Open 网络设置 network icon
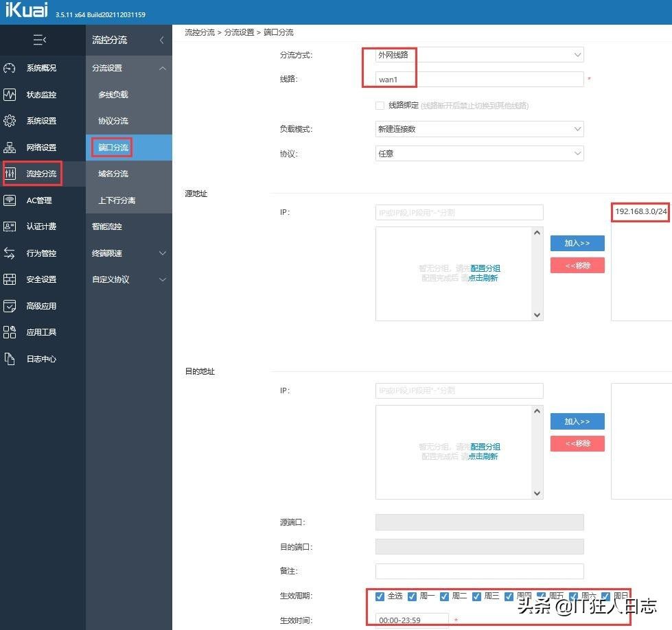The image size is (672, 630). pyautogui.click(x=10, y=148)
